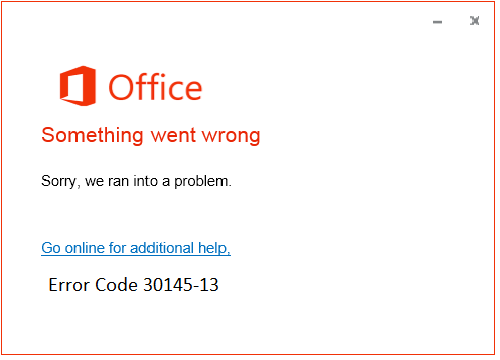Click the word into in the message
The height and width of the screenshot is (360, 500).
click(x=145, y=181)
